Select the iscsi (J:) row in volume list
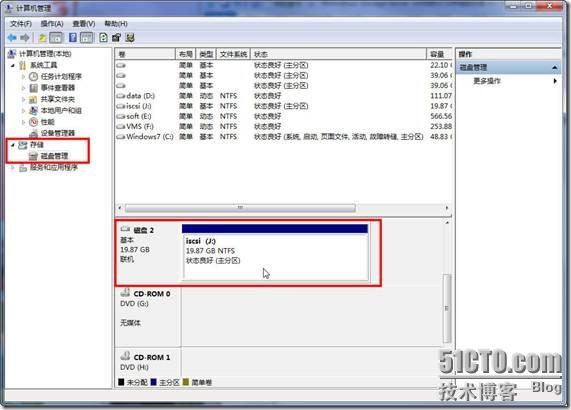571x410 pixels. tap(284, 106)
